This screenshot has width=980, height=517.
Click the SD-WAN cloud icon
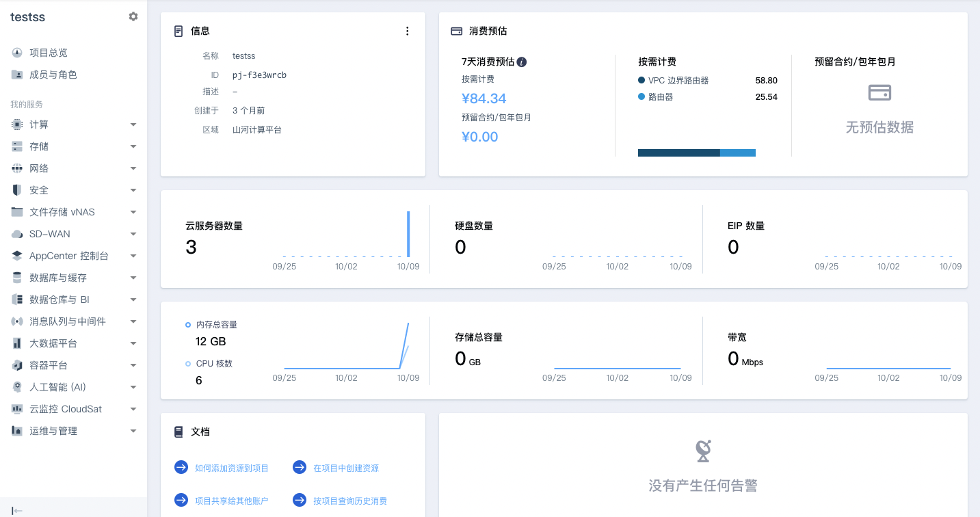17,234
